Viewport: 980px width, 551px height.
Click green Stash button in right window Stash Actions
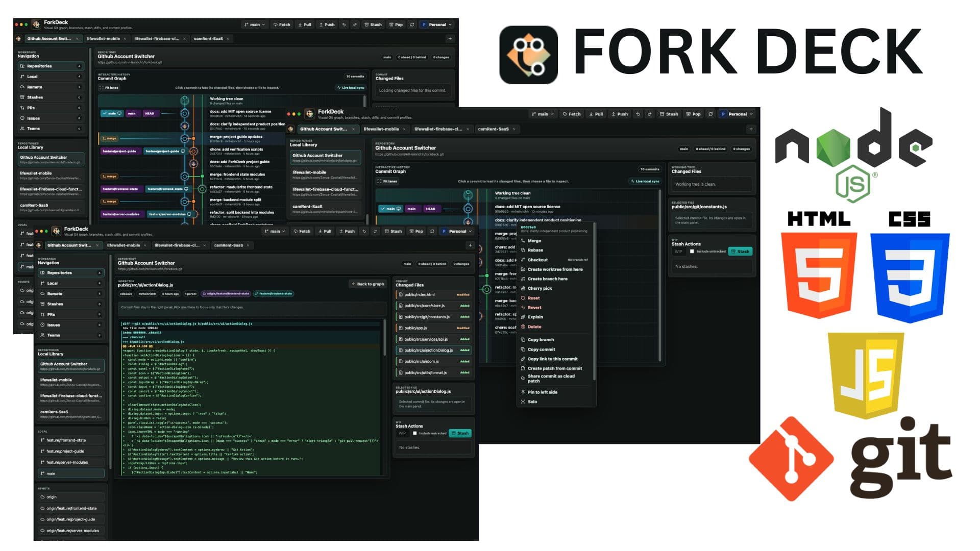740,252
